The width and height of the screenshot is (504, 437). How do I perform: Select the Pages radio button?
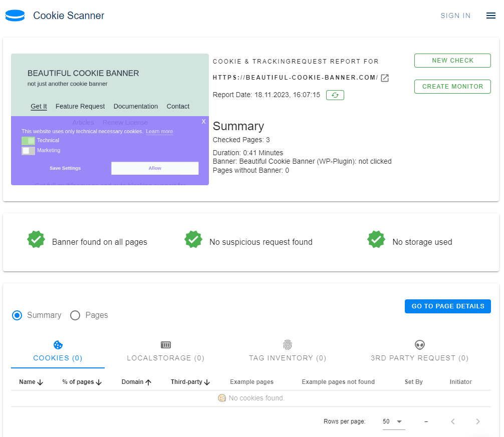(75, 315)
